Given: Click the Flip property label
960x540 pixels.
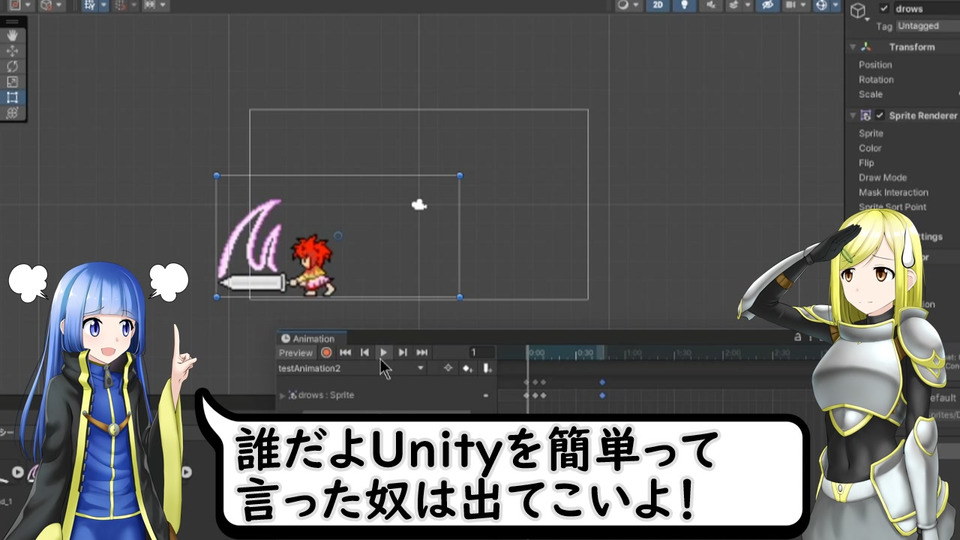Looking at the screenshot, I should pos(866,163).
